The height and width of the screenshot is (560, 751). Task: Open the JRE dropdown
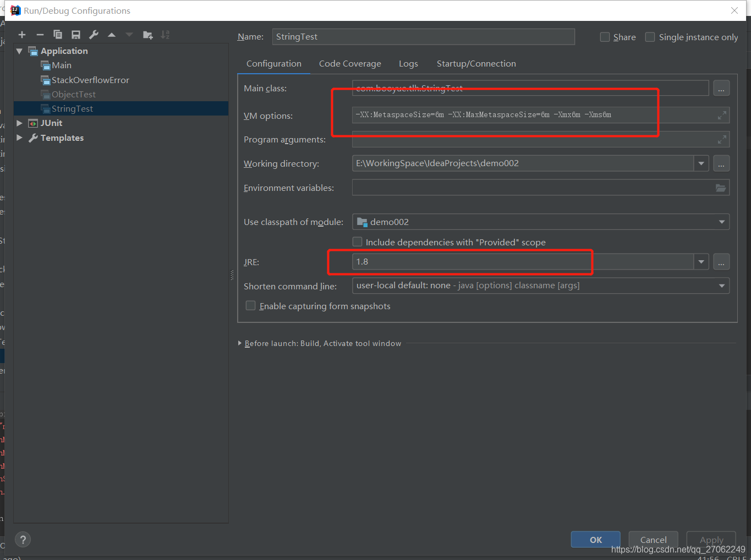pyautogui.click(x=701, y=261)
